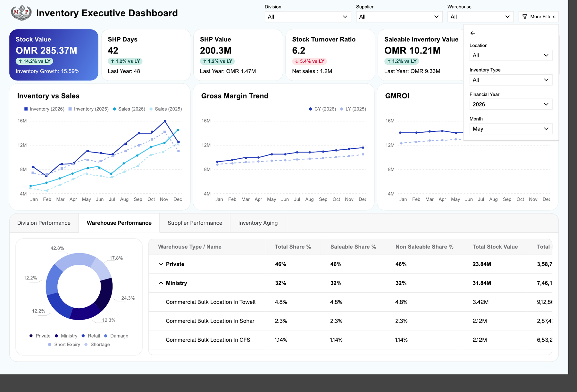Open the More Filters button
The width and height of the screenshot is (577, 392).
coord(539,17)
